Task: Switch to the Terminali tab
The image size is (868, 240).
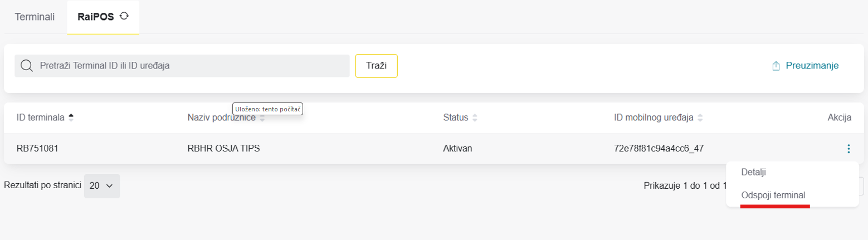Action: click(x=35, y=17)
